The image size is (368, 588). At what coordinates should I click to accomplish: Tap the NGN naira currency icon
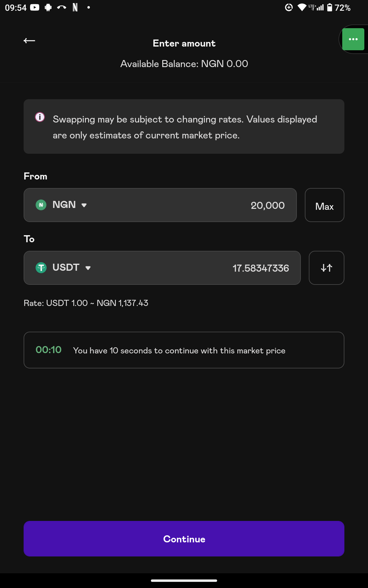click(41, 205)
